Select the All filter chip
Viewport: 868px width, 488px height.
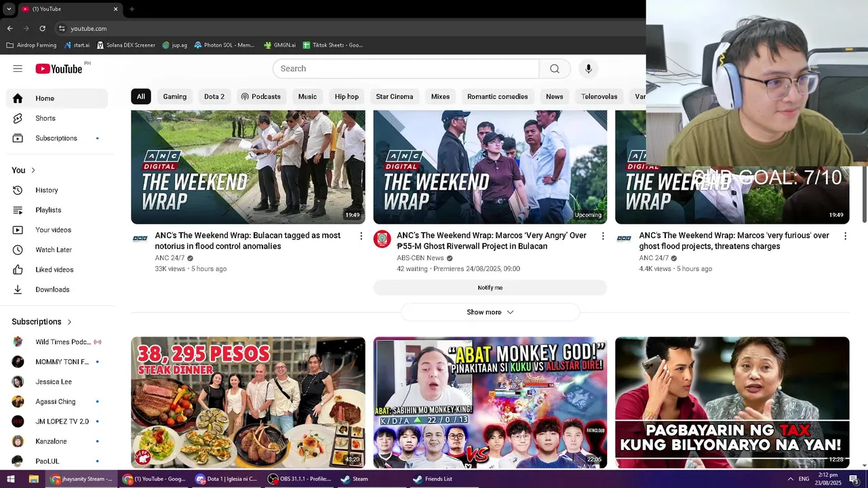[141, 96]
